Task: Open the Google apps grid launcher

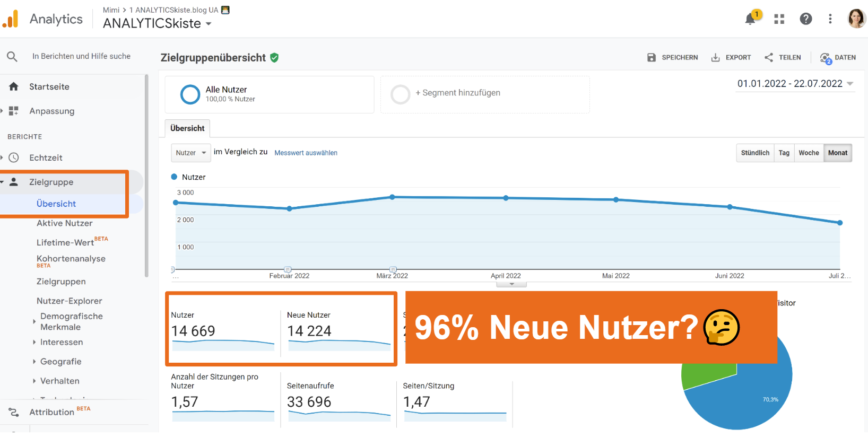Action: click(779, 19)
